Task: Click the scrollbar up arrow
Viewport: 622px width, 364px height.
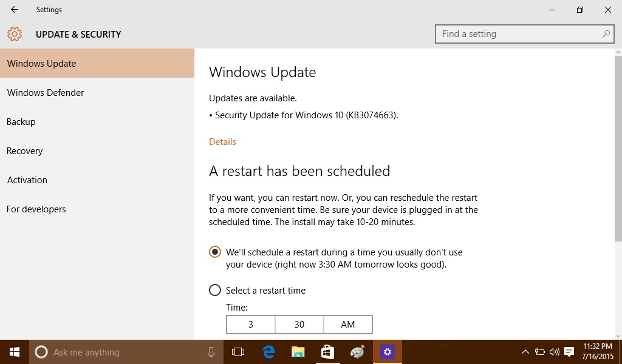Action: [618, 52]
